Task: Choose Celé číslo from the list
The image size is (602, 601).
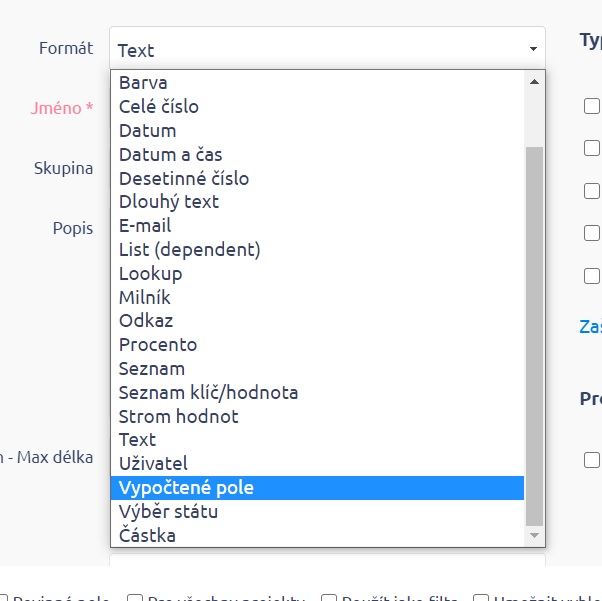Action: pyautogui.click(x=159, y=107)
